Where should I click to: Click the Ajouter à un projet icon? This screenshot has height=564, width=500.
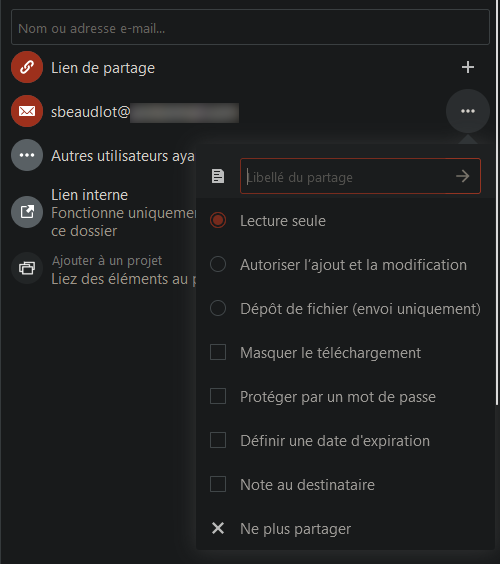click(x=27, y=268)
